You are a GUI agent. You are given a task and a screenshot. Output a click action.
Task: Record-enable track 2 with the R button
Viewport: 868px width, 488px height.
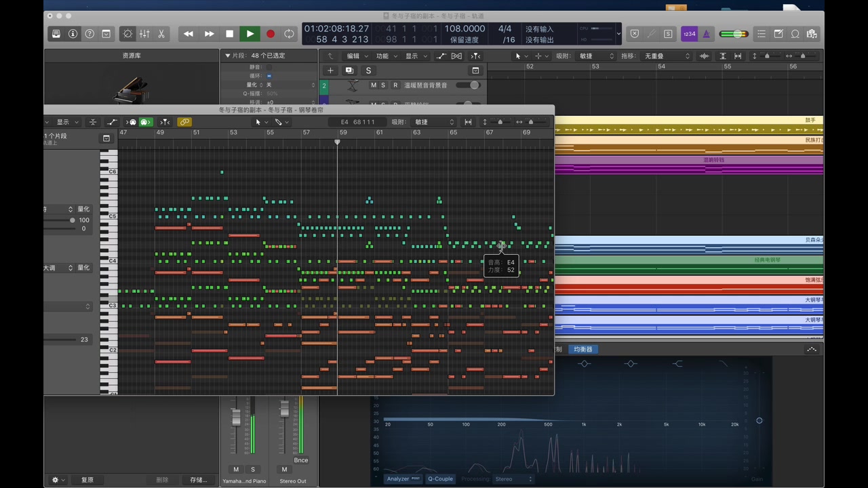coord(395,85)
